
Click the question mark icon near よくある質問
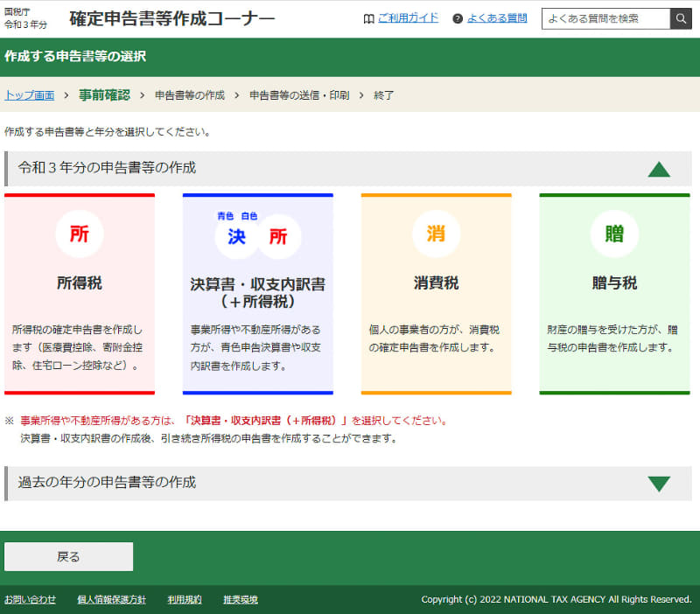point(458,17)
